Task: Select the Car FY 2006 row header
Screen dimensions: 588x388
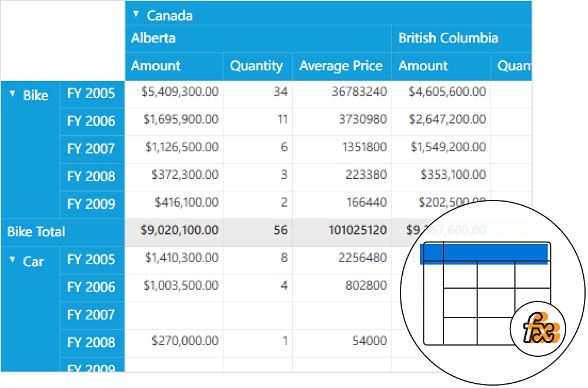Action: click(x=92, y=287)
